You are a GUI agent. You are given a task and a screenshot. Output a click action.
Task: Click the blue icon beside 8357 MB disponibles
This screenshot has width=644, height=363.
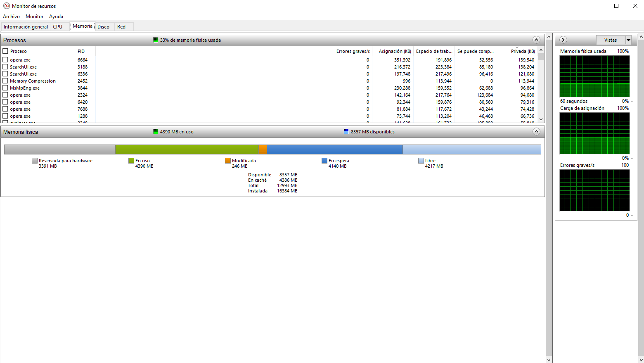346,132
